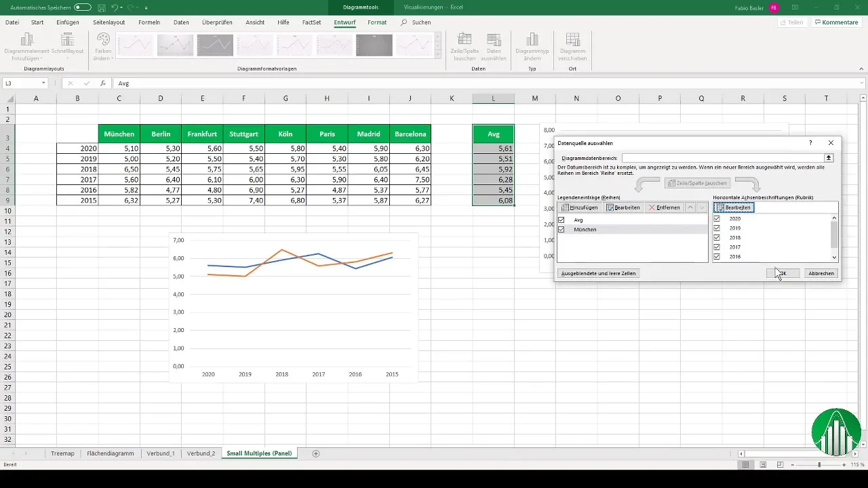The width and height of the screenshot is (868, 488).
Task: Switch to Normal view icon in status bar
Action: 745,465
